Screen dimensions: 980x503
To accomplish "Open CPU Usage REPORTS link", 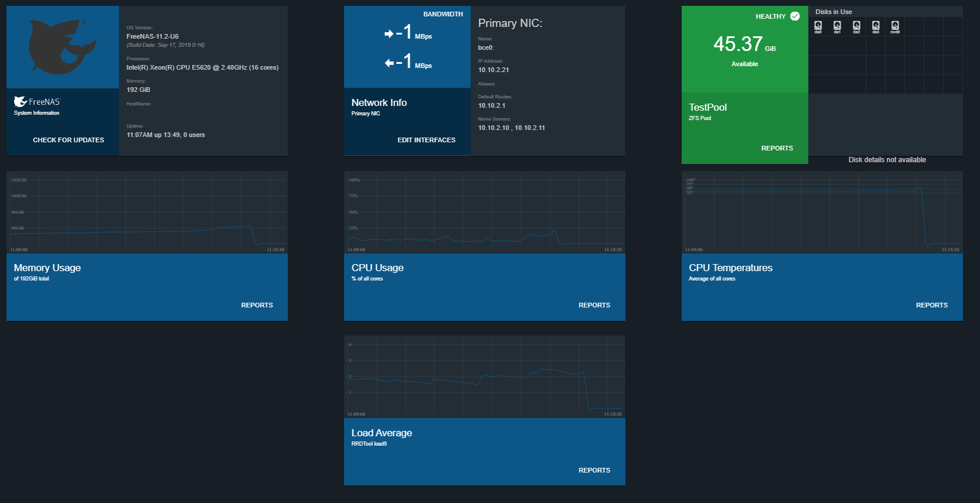I will tap(594, 305).
